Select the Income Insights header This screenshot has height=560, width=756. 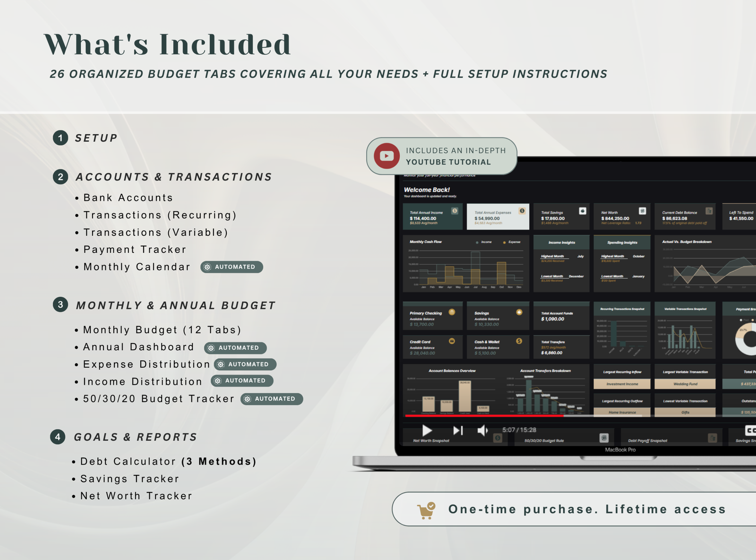point(561,242)
